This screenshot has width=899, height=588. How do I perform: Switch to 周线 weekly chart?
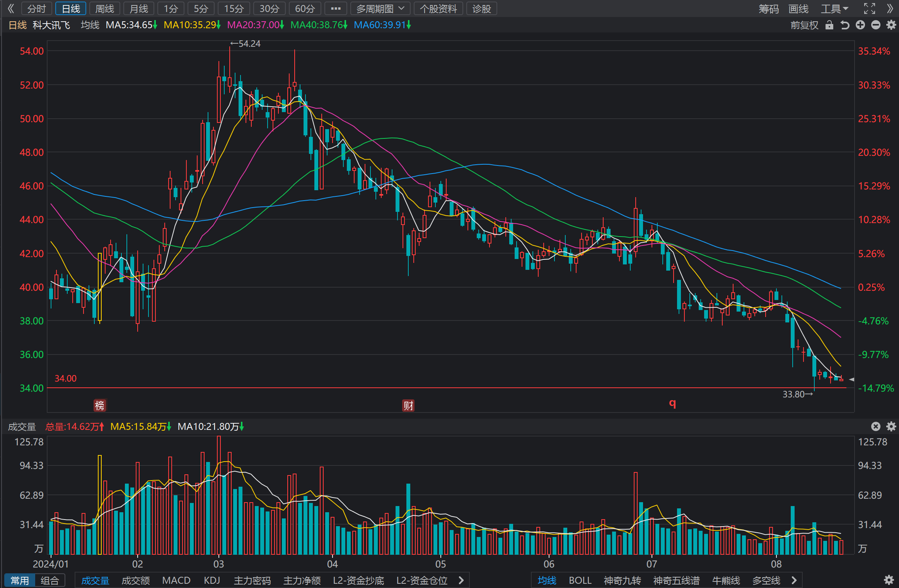point(105,9)
